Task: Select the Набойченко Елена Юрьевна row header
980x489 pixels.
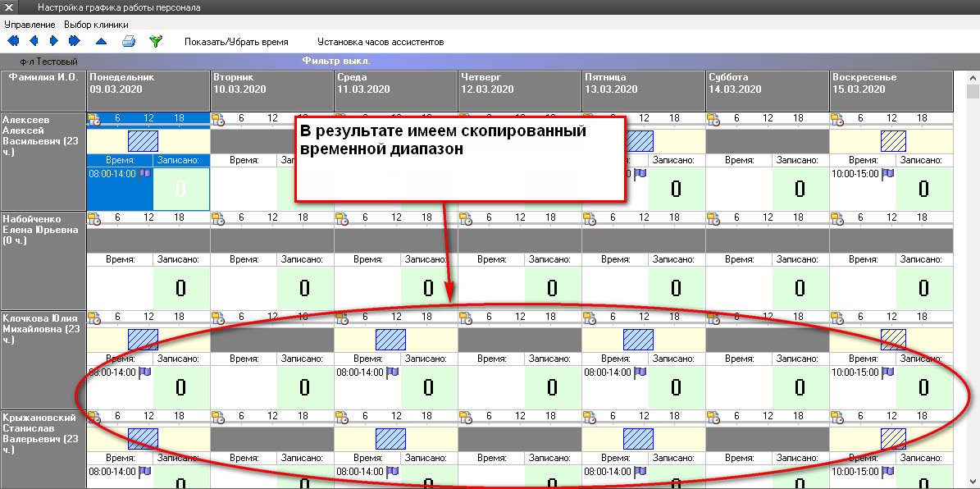Action: coord(43,225)
